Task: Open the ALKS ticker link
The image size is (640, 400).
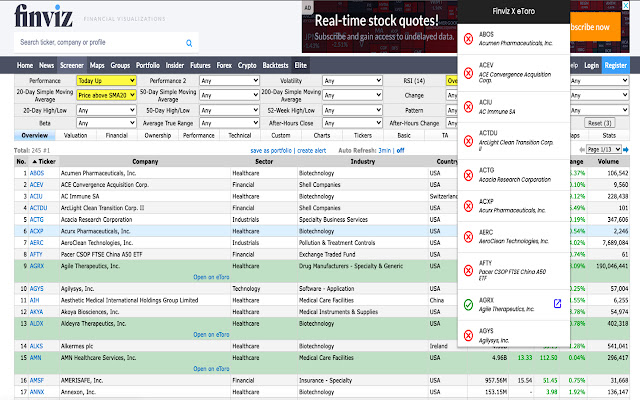Action: pos(36,346)
